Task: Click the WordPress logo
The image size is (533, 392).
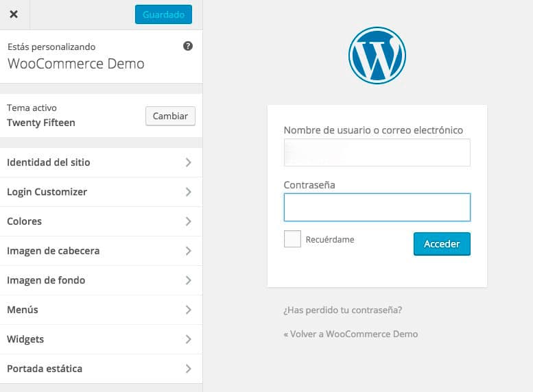Action: 377,56
